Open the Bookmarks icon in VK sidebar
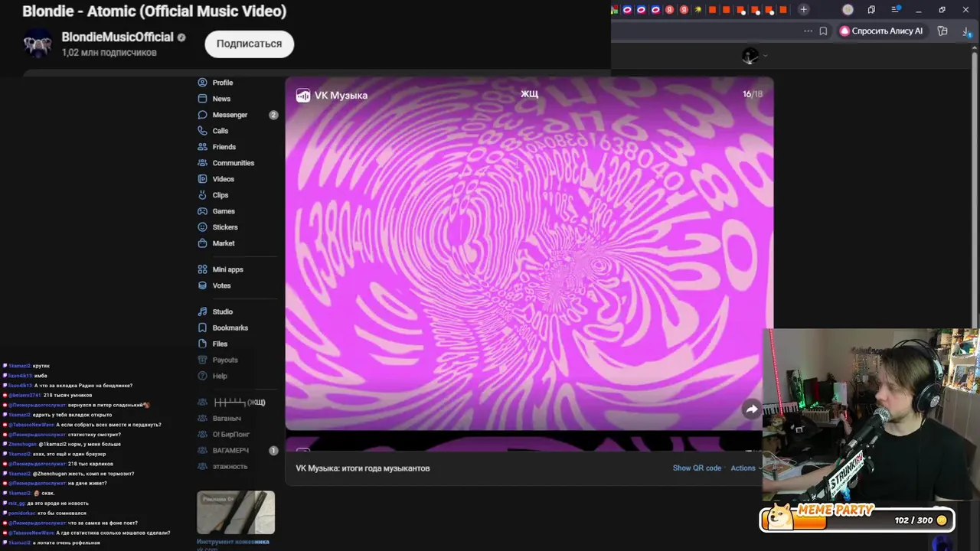The image size is (980, 551). 202,328
